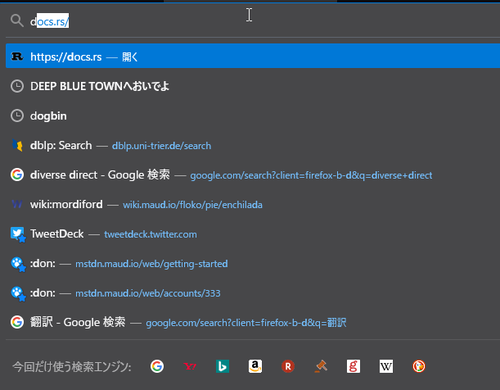Open dblp.uni-trier.de/search URL
The height and width of the screenshot is (390, 500).
pyautogui.click(x=161, y=146)
